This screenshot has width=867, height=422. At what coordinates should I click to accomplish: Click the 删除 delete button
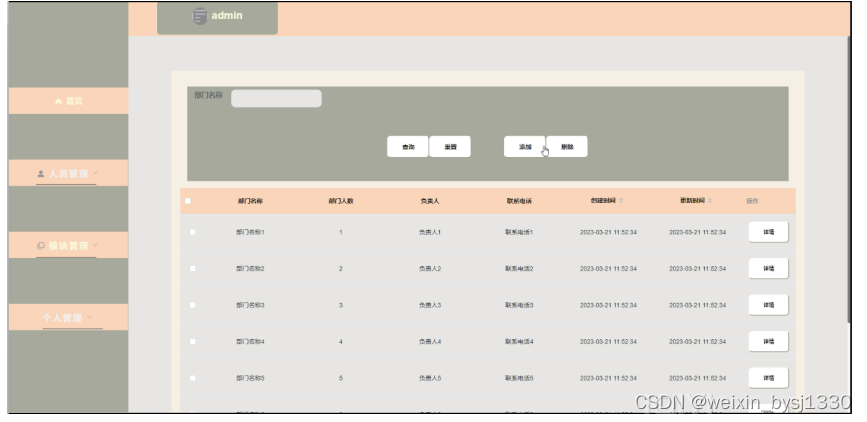567,147
